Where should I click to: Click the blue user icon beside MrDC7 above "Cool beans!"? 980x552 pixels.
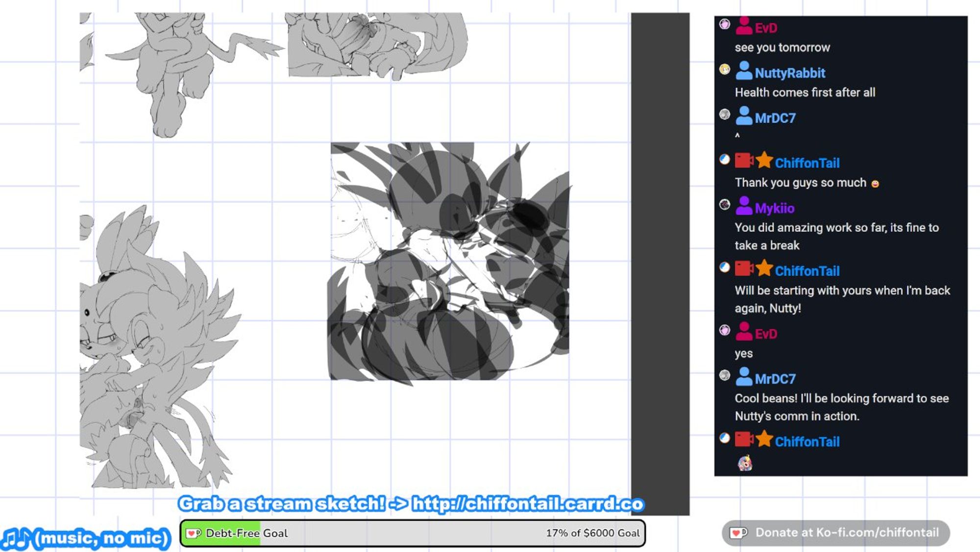pyautogui.click(x=744, y=377)
